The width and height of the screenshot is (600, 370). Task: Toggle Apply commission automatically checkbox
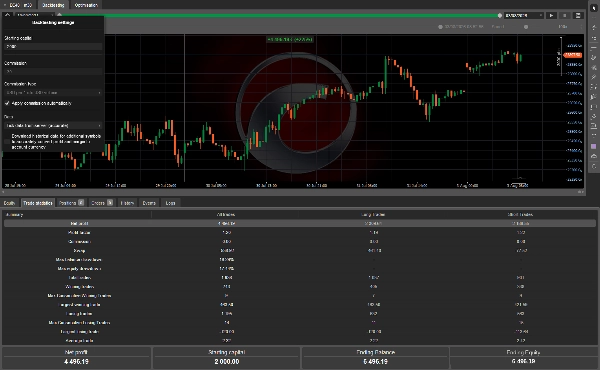click(x=7, y=103)
